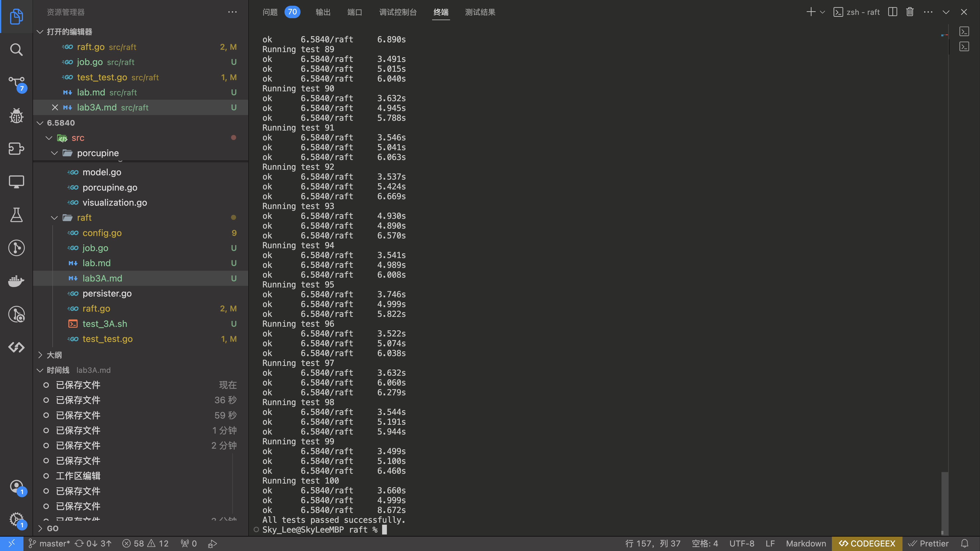Open Run and Debug view
980x551 pixels.
tap(16, 116)
